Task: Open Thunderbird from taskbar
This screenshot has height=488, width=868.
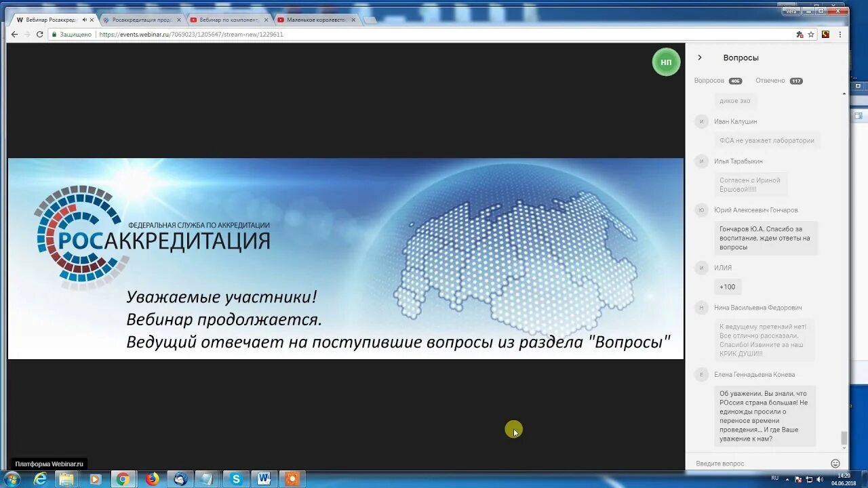Action: point(180,479)
